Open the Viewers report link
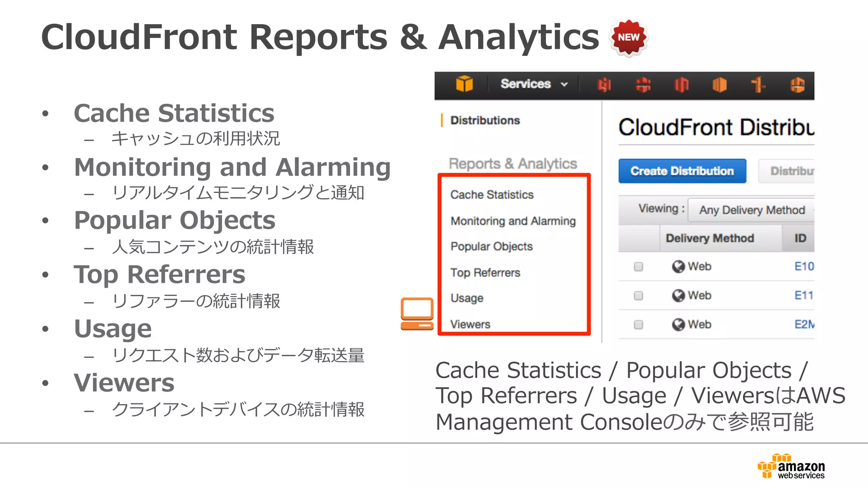 point(470,324)
